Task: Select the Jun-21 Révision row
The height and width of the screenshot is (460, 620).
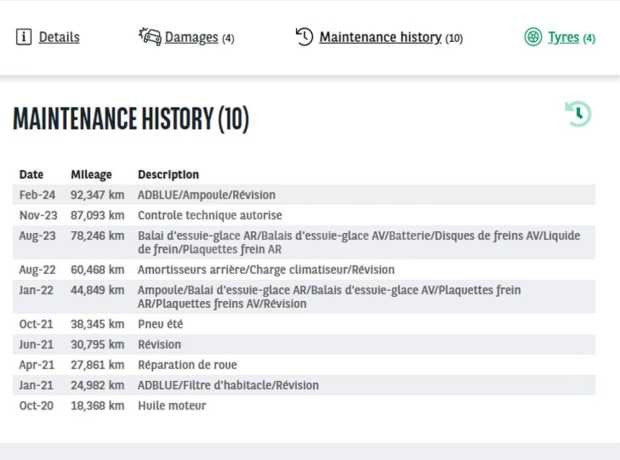Action: point(304,345)
